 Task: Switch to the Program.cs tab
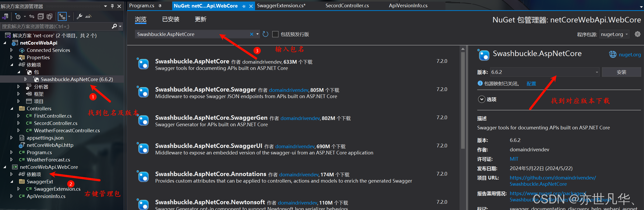[142, 5]
